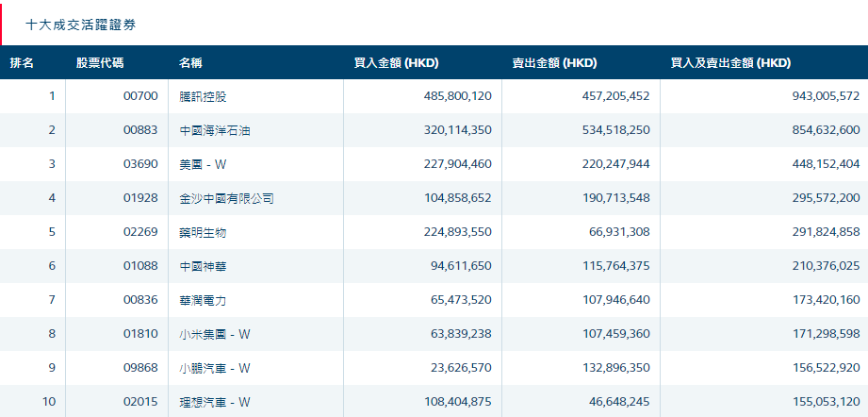Select stock code 02015
This screenshot has height=417, width=868.
click(x=140, y=402)
